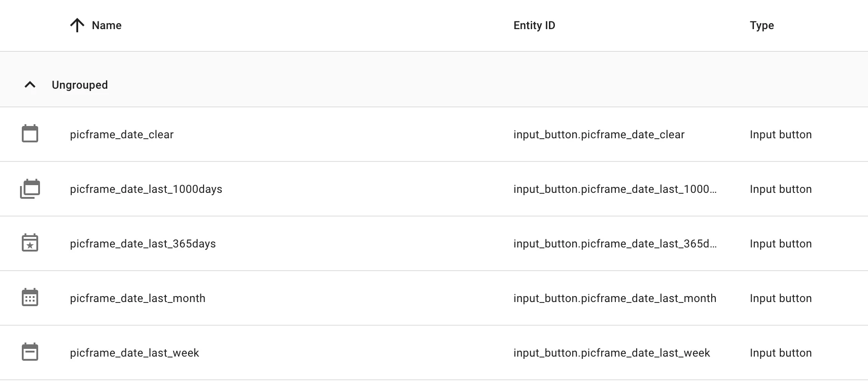Click the ascending sort arrow beside Name

coord(77,25)
